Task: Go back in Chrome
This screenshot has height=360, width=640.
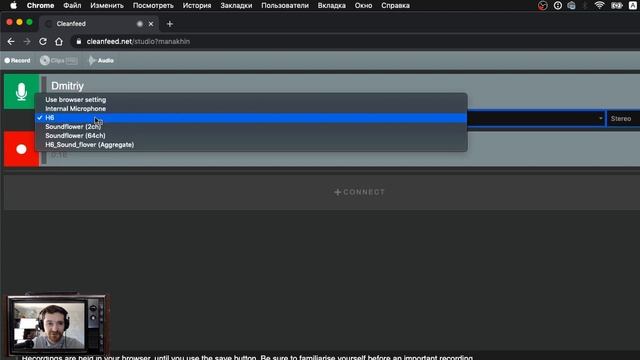Action: click(x=11, y=42)
